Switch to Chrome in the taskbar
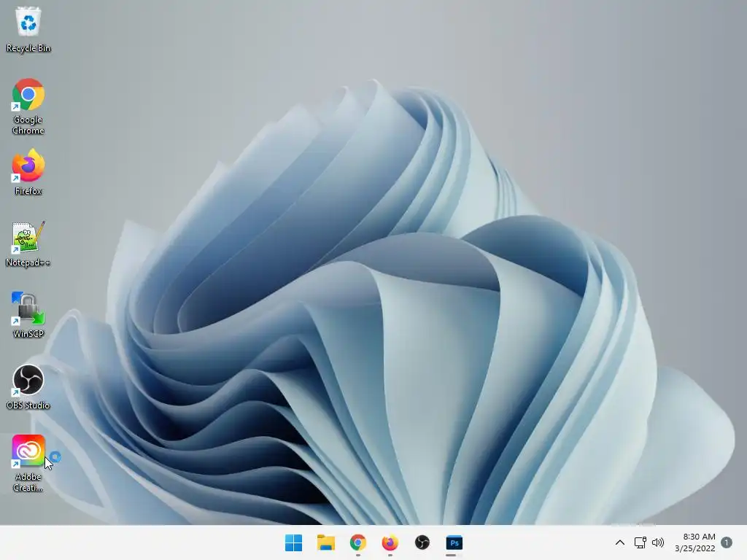Image resolution: width=747 pixels, height=560 pixels. point(357,542)
